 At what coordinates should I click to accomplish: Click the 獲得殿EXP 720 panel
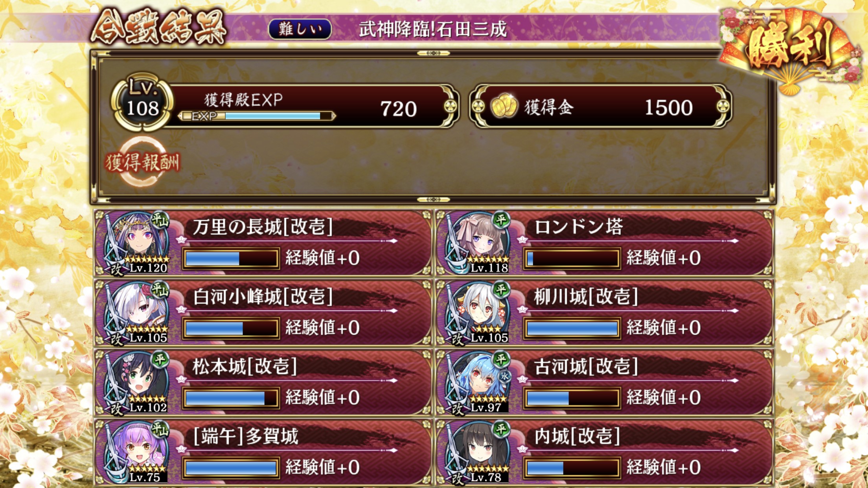[x=314, y=106]
